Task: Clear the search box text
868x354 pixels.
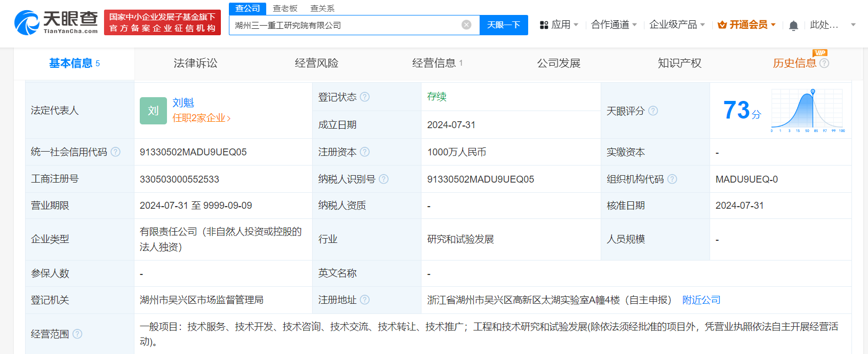Action: pos(466,25)
